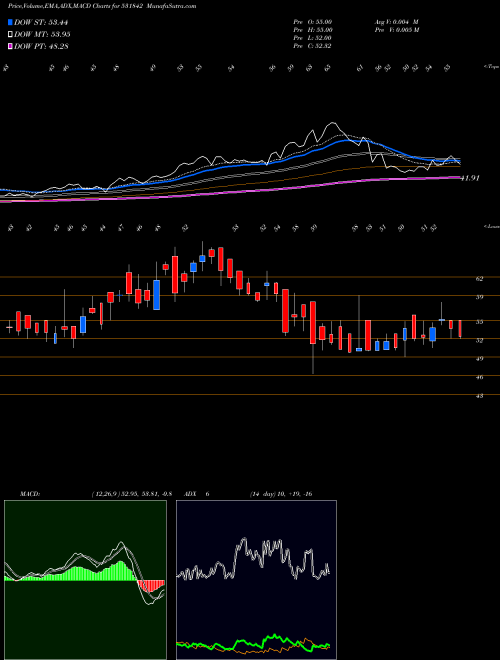Click the 49 price axis label
The image size is (500, 660).
(482, 359)
